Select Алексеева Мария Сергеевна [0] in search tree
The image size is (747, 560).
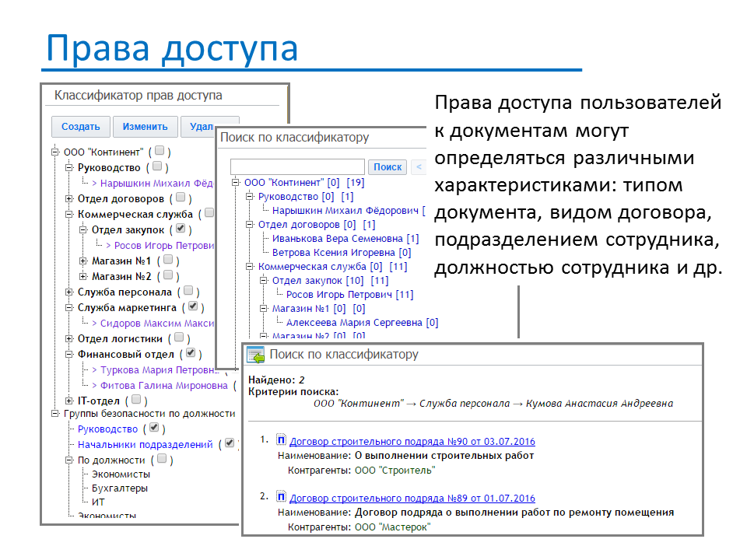click(362, 323)
